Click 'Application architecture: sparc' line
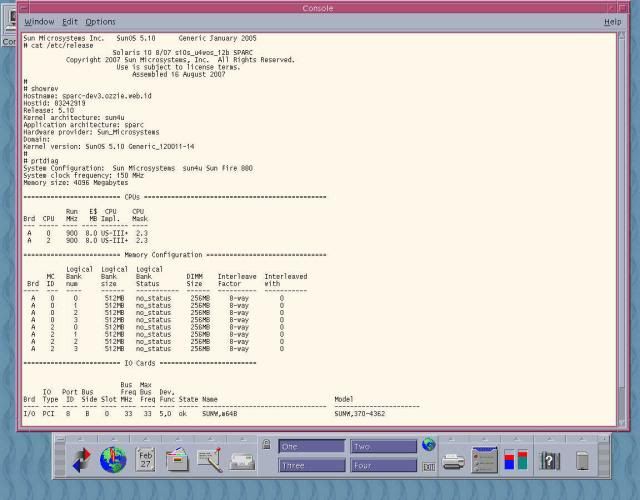 [x=84, y=125]
